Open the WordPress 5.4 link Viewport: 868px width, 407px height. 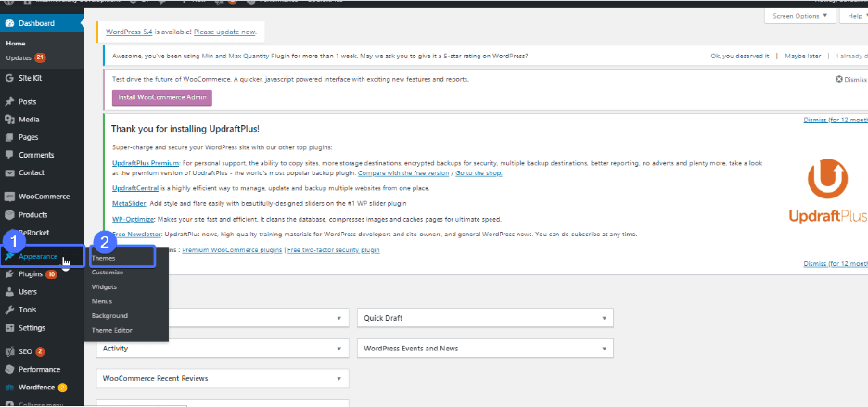129,32
